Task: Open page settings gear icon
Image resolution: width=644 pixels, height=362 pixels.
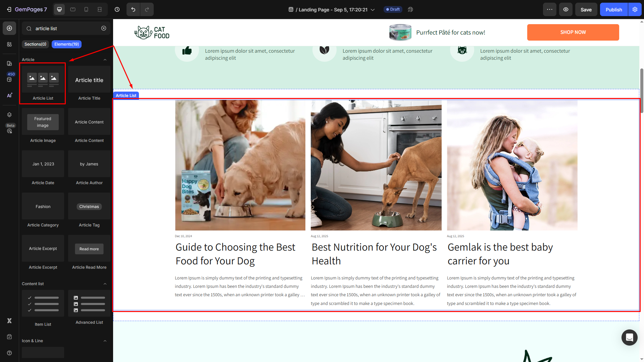Action: pyautogui.click(x=635, y=9)
